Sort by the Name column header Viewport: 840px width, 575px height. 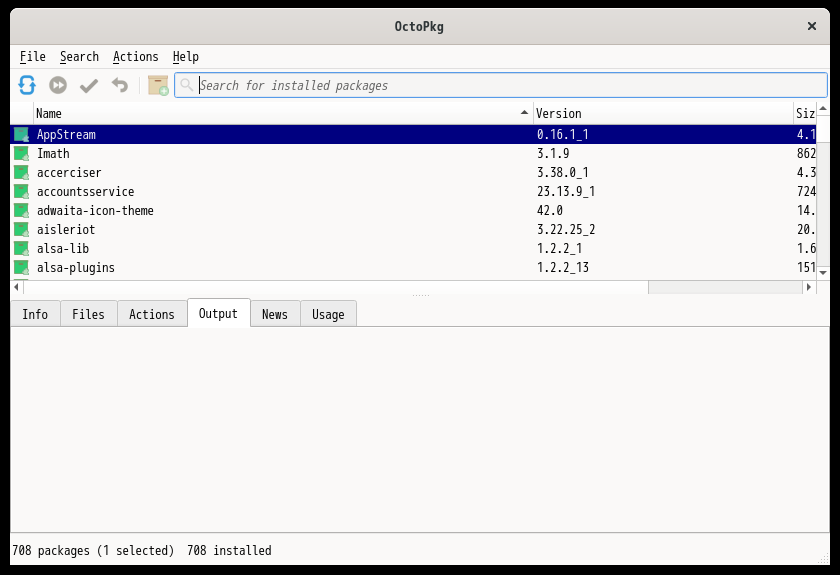pos(283,113)
